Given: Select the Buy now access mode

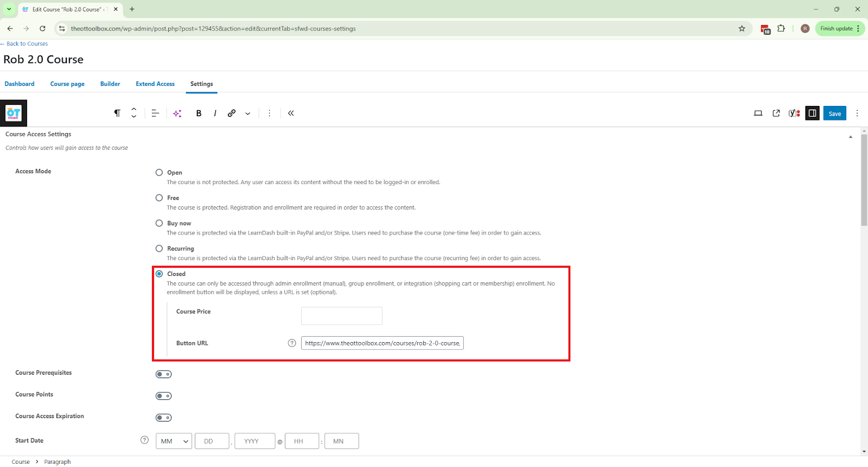Looking at the screenshot, I should pyautogui.click(x=159, y=223).
